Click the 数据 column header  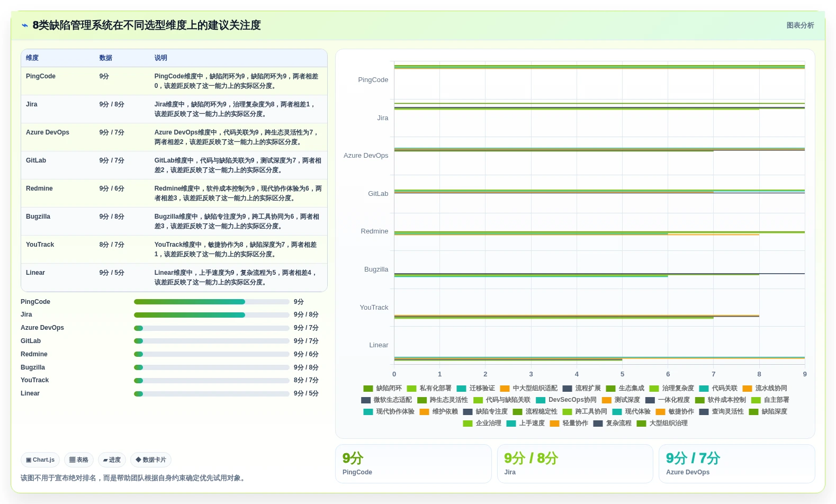pos(106,58)
